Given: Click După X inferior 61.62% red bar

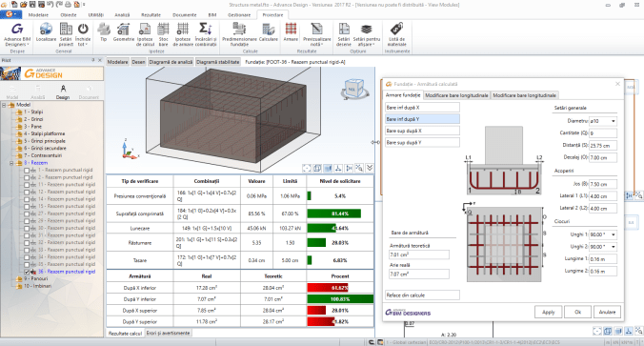Looking at the screenshot, I should [x=328, y=288].
